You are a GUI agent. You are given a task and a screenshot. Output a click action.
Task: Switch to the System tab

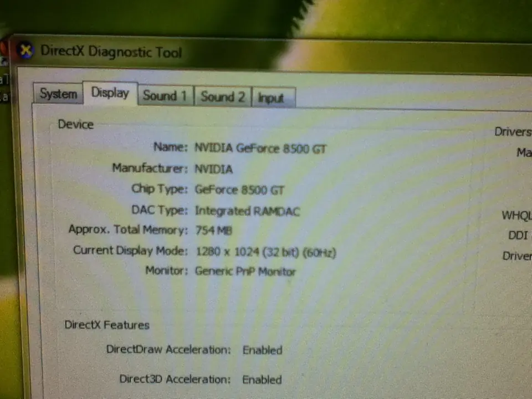[x=58, y=93]
